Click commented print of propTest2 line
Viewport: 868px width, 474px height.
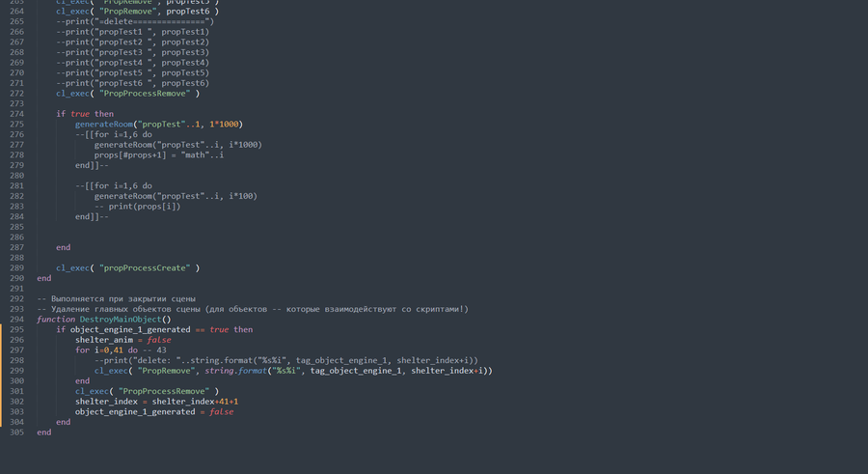(132, 42)
